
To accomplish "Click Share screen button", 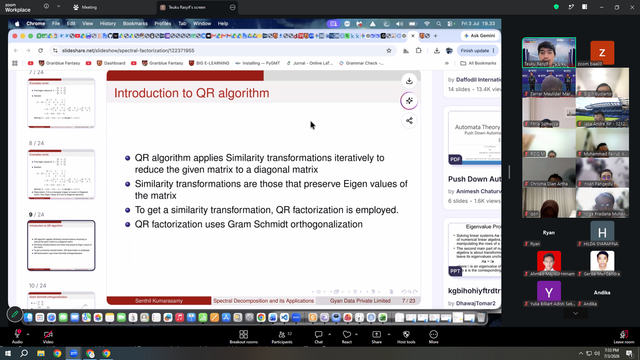I will [x=376, y=337].
